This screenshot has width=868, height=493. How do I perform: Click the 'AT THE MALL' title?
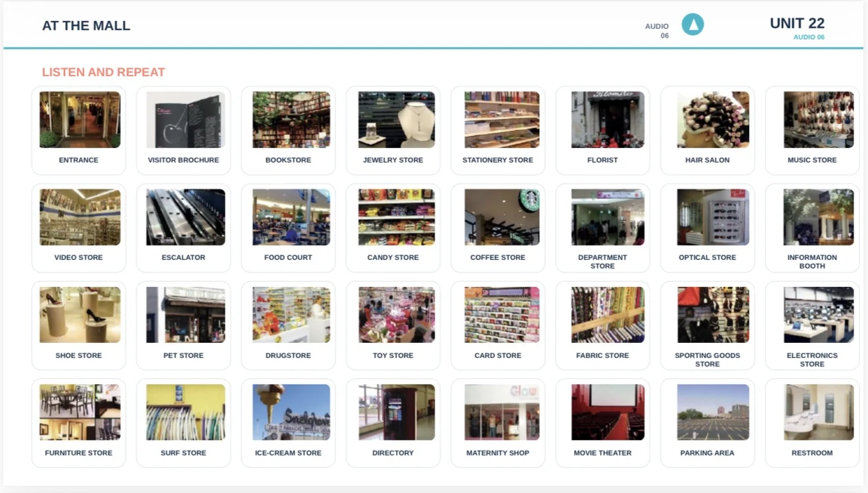coord(86,26)
